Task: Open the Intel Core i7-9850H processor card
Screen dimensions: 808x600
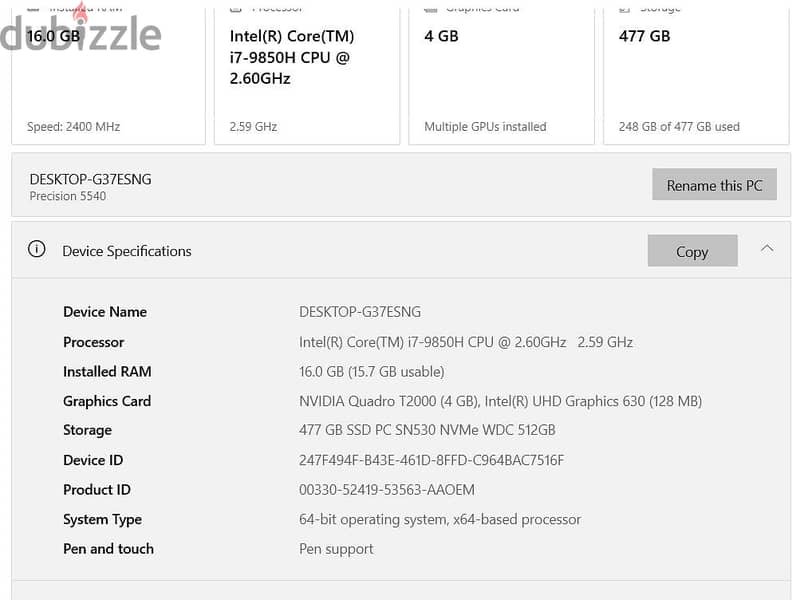Action: [307, 76]
